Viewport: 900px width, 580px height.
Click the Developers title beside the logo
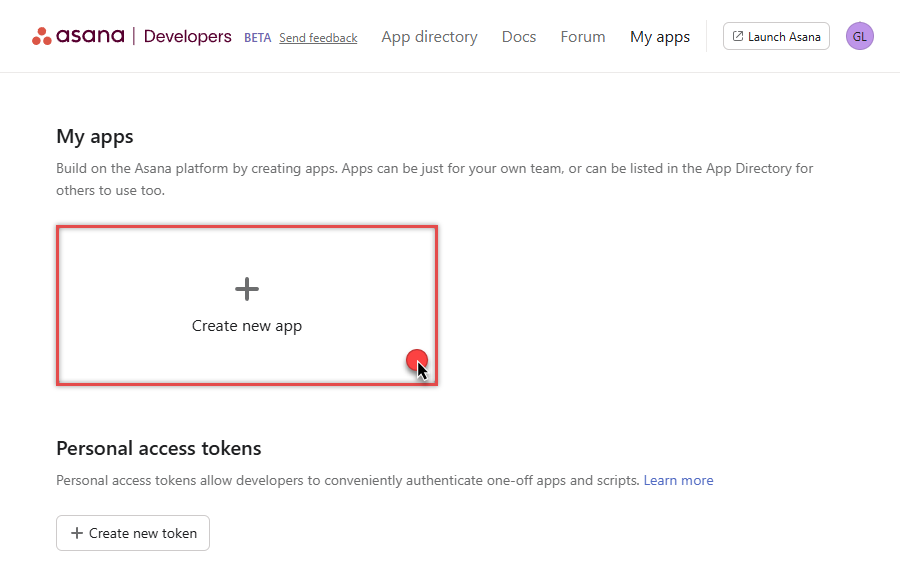pyautogui.click(x=188, y=36)
